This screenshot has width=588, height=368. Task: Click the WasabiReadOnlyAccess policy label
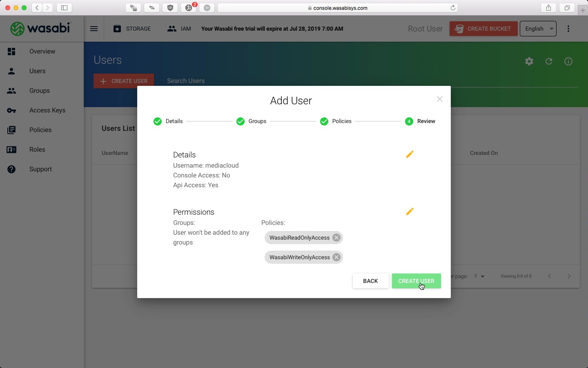click(x=299, y=238)
